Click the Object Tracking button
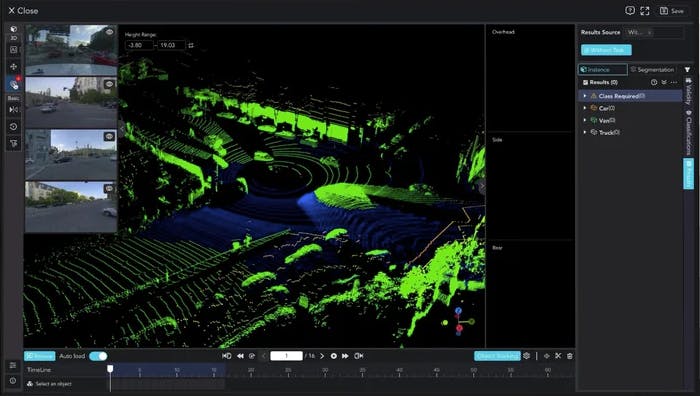700x396 pixels. (497, 356)
